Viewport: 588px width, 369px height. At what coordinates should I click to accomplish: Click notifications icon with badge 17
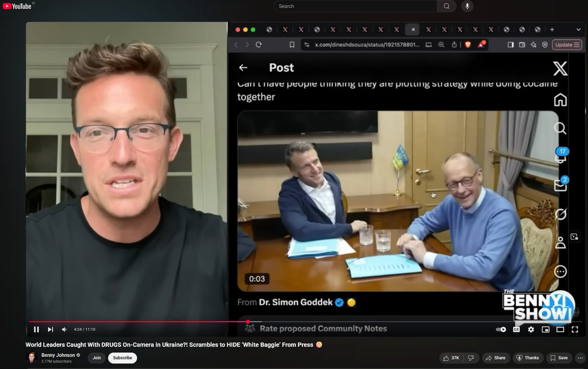[x=561, y=156]
